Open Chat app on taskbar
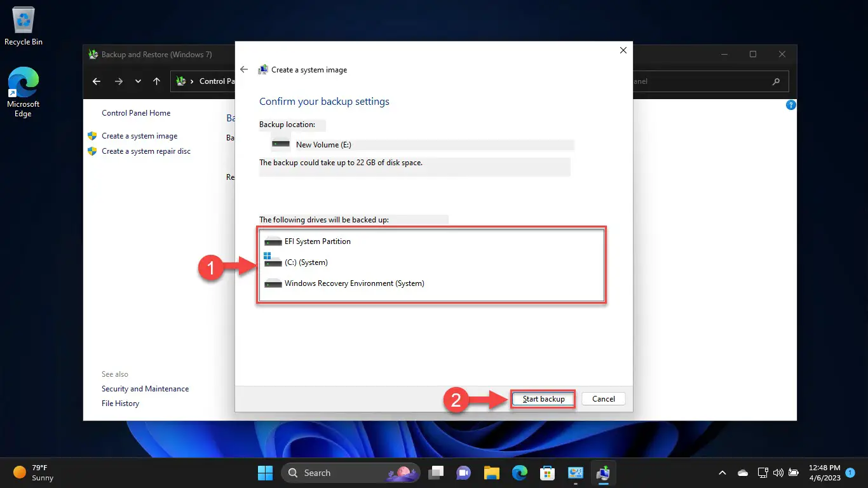Screen dimensions: 868x488 tap(463, 473)
